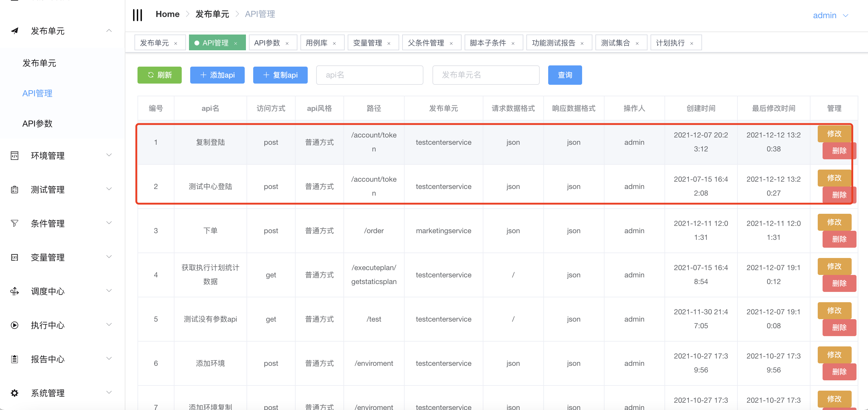Close the 功能测试报告 tab with its x
Viewport: 868px width, 410px height.
[x=582, y=44]
